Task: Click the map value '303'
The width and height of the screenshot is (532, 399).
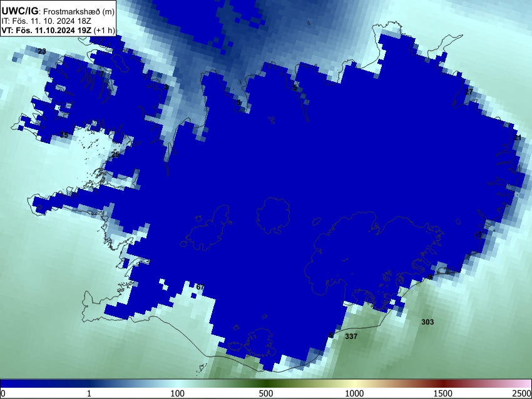Action: tap(427, 322)
